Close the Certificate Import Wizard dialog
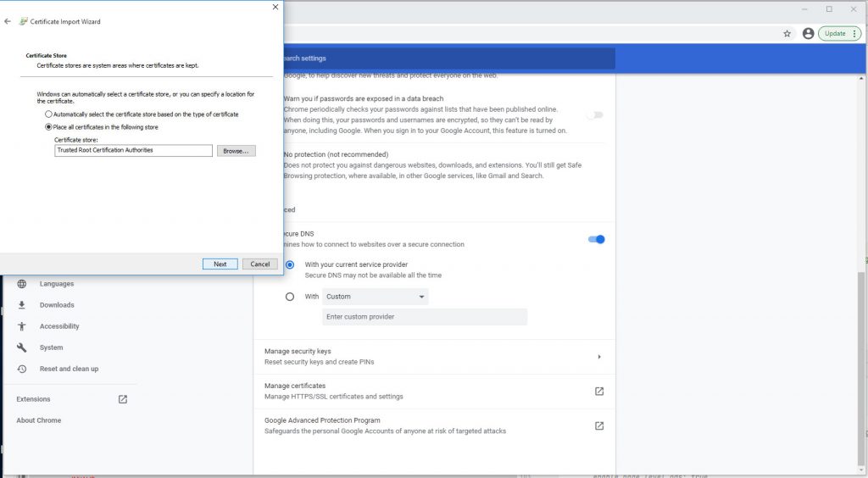868x478 pixels. point(275,7)
